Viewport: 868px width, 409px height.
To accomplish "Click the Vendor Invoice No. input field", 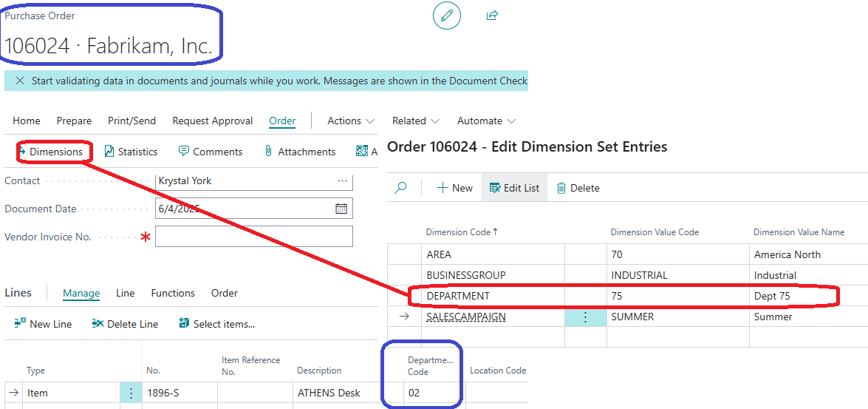I will tap(254, 236).
